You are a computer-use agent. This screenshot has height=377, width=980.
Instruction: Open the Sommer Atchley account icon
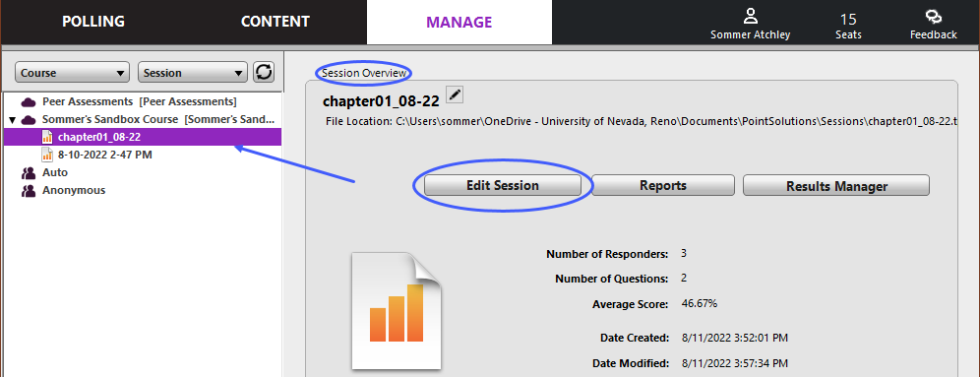750,17
